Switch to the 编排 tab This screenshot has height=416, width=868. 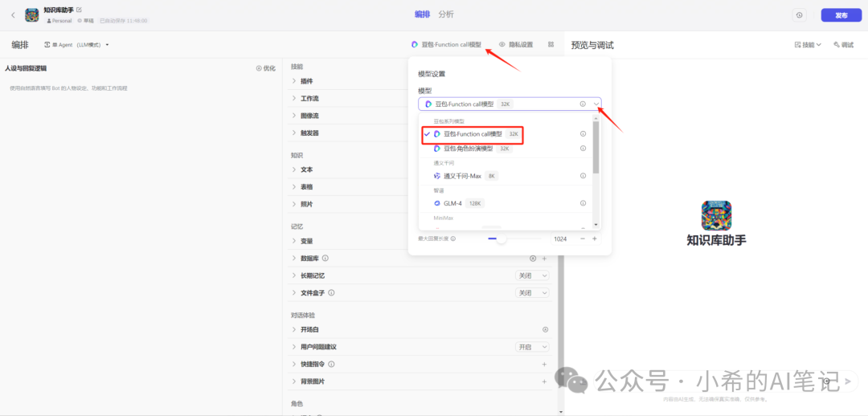(x=423, y=14)
